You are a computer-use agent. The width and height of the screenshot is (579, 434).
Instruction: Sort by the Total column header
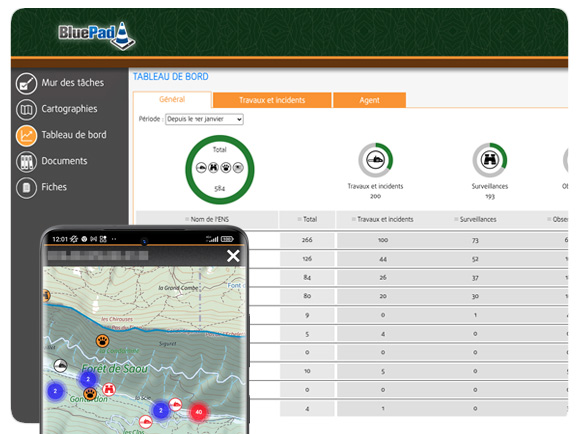(307, 219)
